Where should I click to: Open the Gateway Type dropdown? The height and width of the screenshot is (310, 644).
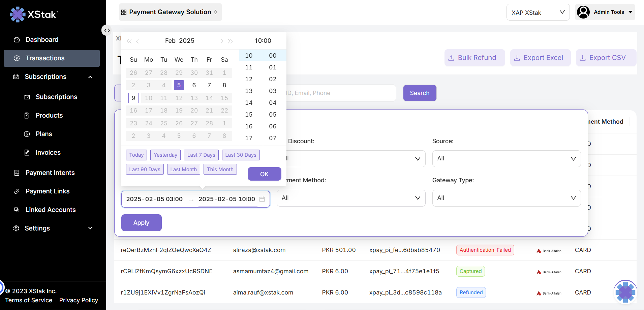[x=506, y=198]
